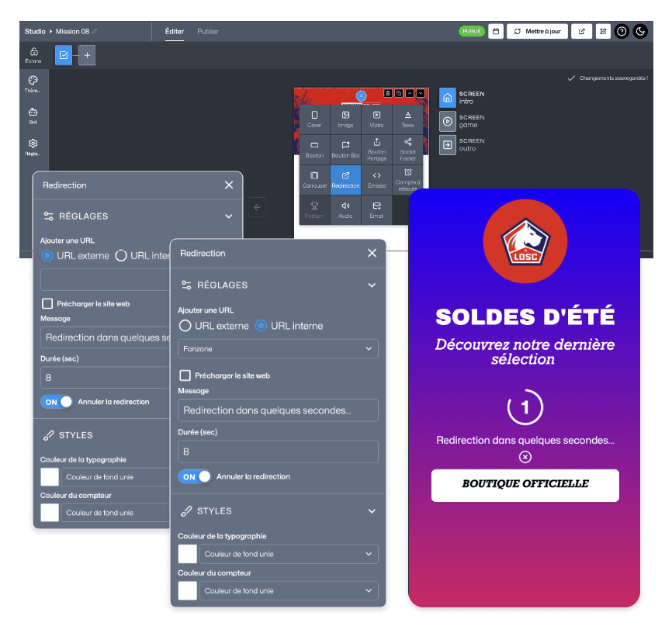672x626 pixels.
Task: Select URL interne in front panel
Action: (261, 326)
